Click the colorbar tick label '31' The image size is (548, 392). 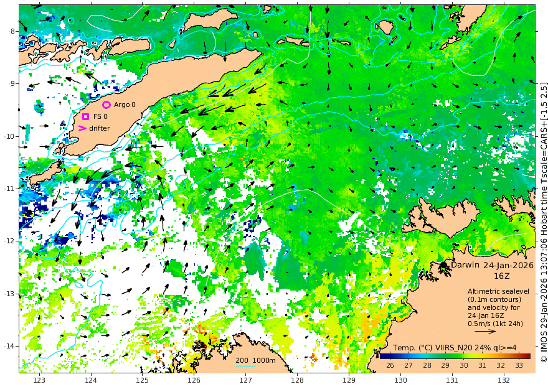pos(482,365)
